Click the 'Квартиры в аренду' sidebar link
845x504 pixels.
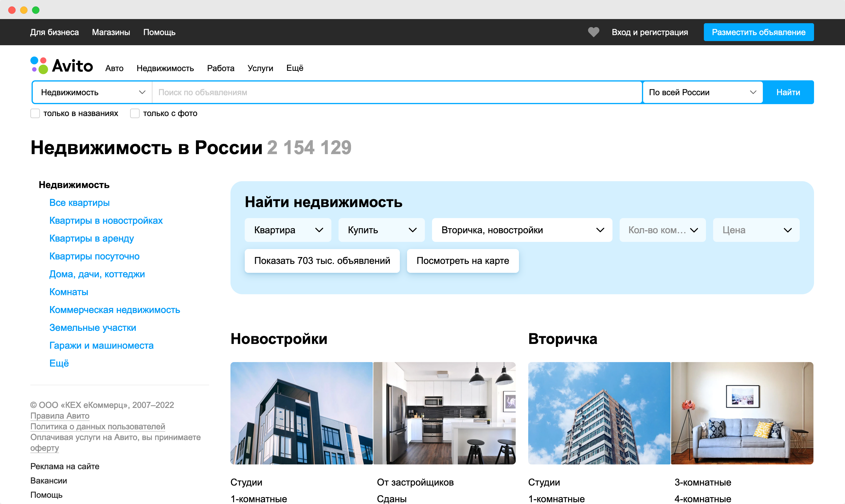(x=92, y=238)
